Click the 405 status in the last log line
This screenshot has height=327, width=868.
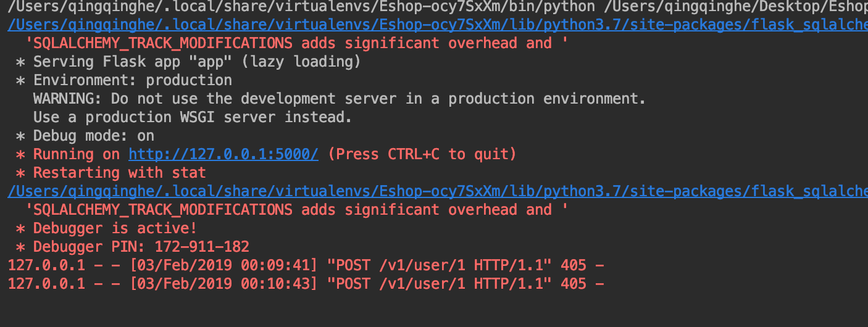coord(573,284)
